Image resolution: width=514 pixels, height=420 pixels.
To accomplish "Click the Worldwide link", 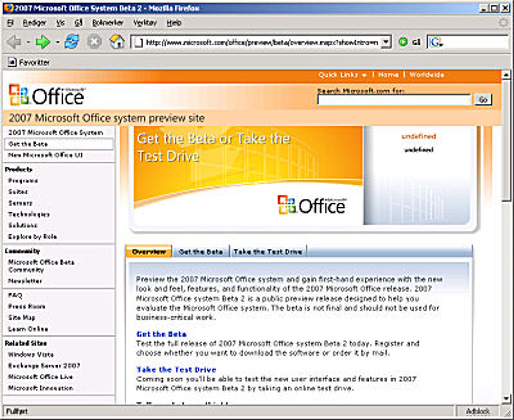I will click(427, 75).
